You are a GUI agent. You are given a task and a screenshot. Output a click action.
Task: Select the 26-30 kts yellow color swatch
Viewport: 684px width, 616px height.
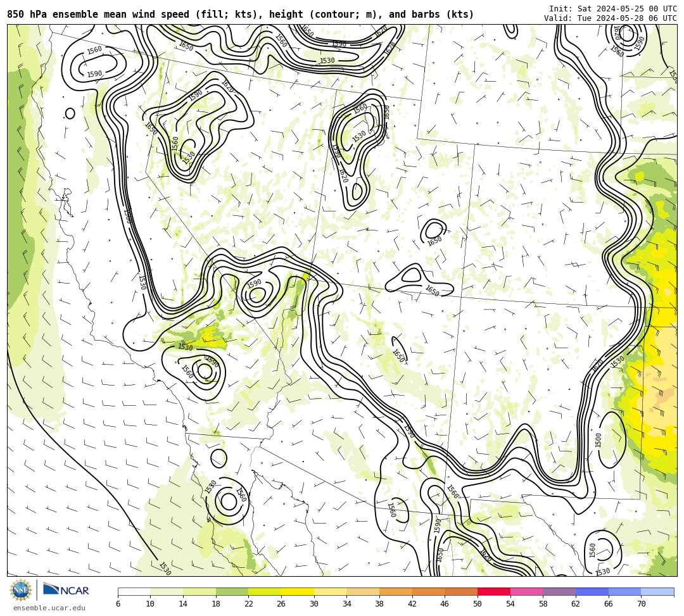(x=298, y=591)
